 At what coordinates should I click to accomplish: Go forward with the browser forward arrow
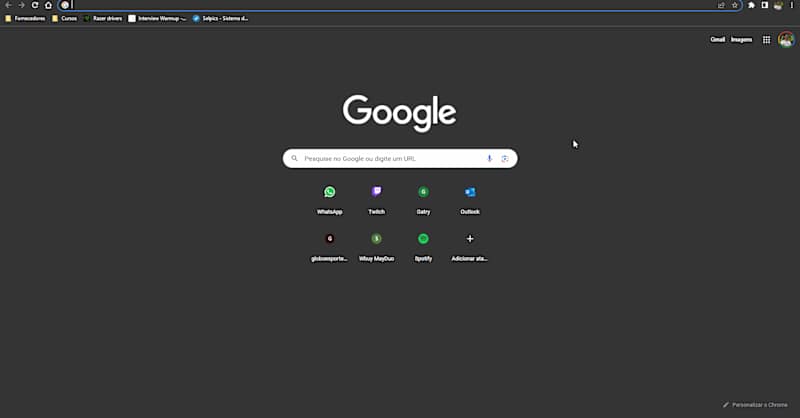click(x=21, y=5)
